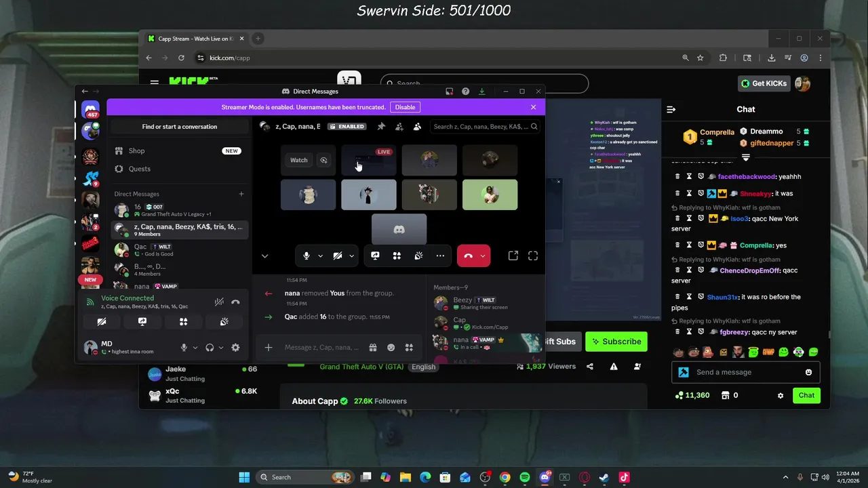The height and width of the screenshot is (488, 868).
Task: Toggle microphone mute in the user panel
Action: 183,348
